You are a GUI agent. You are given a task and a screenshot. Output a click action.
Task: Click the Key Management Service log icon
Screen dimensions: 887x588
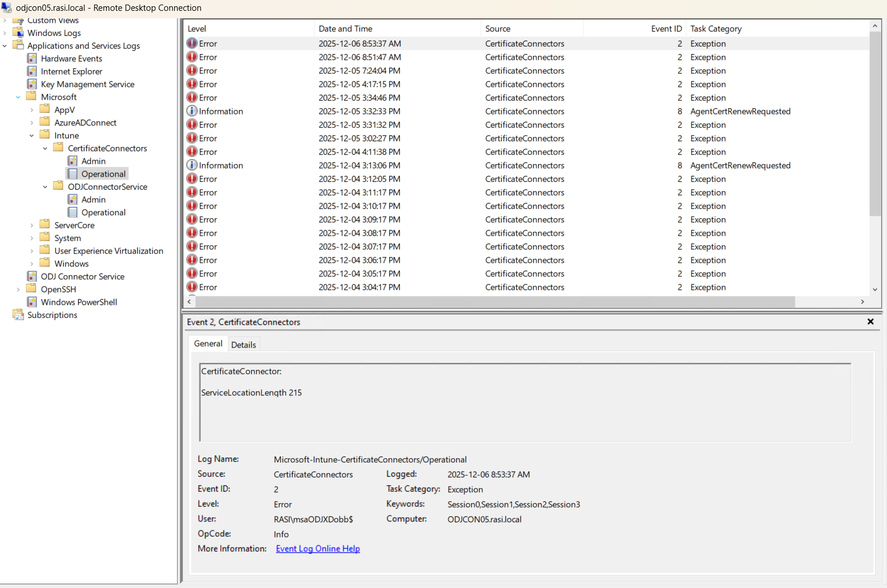(32, 84)
